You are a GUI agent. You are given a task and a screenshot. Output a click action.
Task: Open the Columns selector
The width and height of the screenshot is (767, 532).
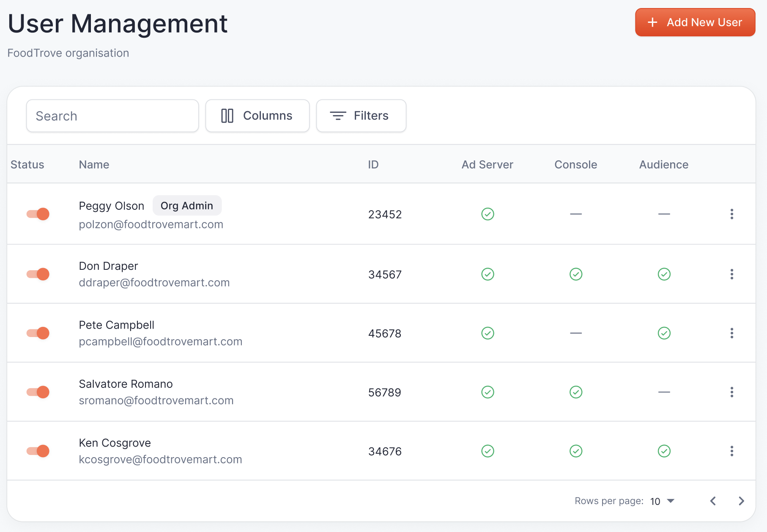tap(257, 116)
